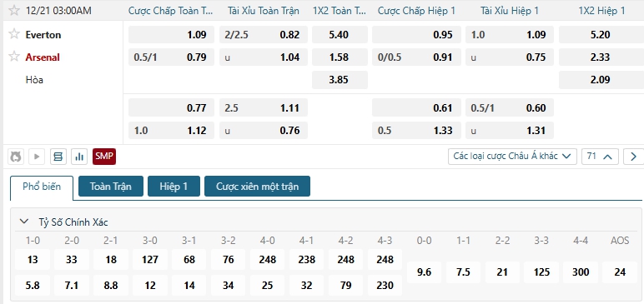Click the greyed-out cat mascot icon

click(16, 157)
